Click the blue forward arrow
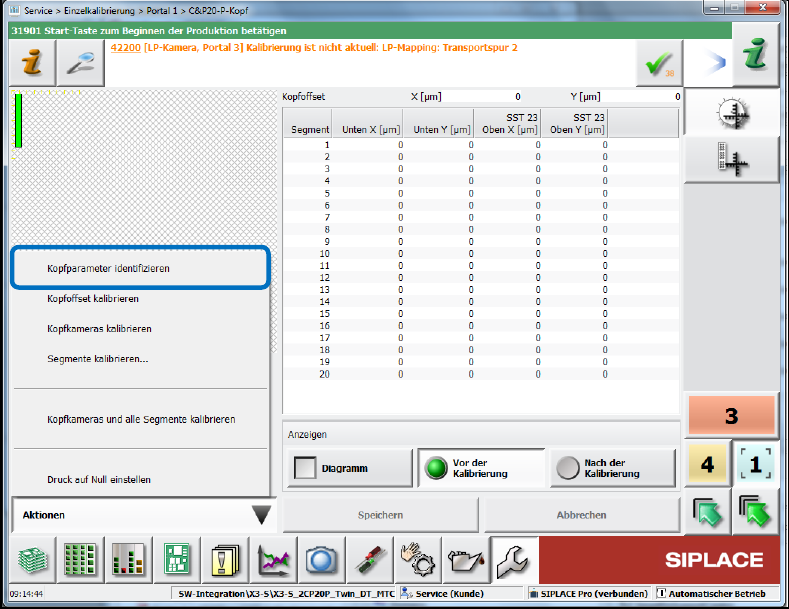789x609 pixels. pyautogui.click(x=716, y=63)
